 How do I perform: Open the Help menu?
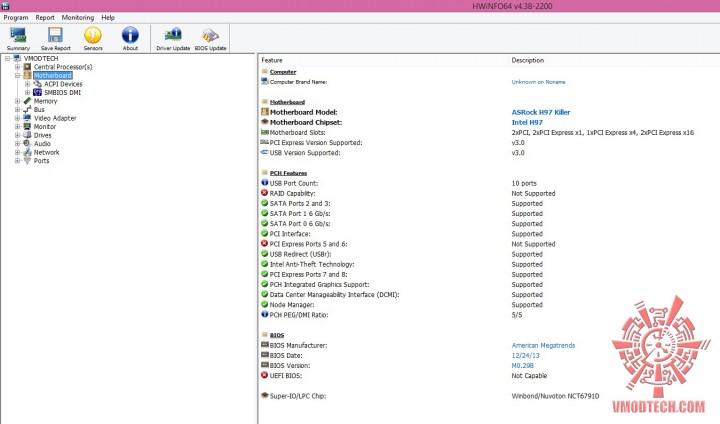click(x=108, y=17)
